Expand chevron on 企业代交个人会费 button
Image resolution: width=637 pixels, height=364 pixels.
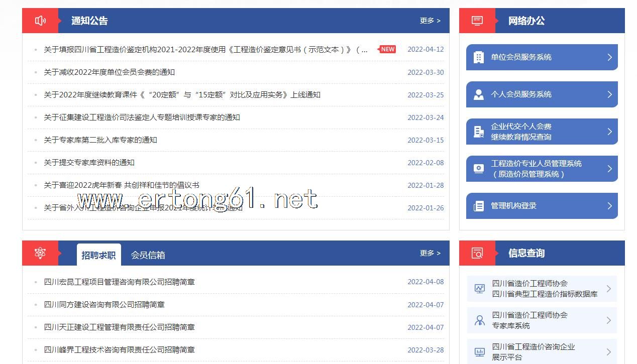point(609,132)
